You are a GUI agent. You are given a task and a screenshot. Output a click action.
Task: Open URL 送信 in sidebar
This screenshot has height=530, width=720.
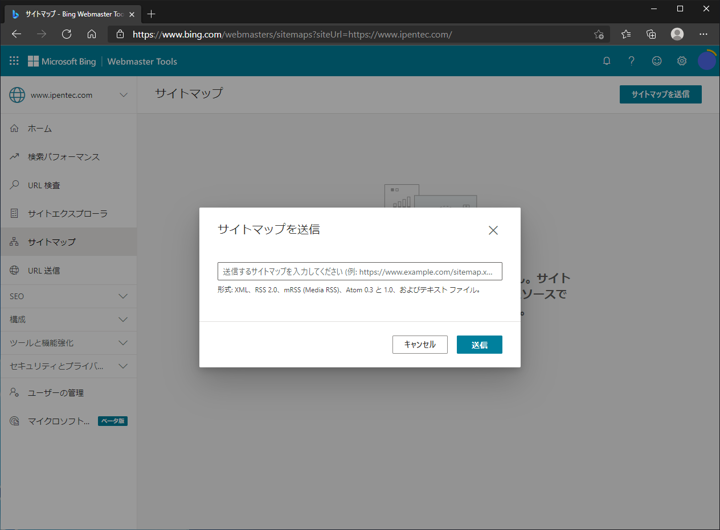(x=68, y=271)
